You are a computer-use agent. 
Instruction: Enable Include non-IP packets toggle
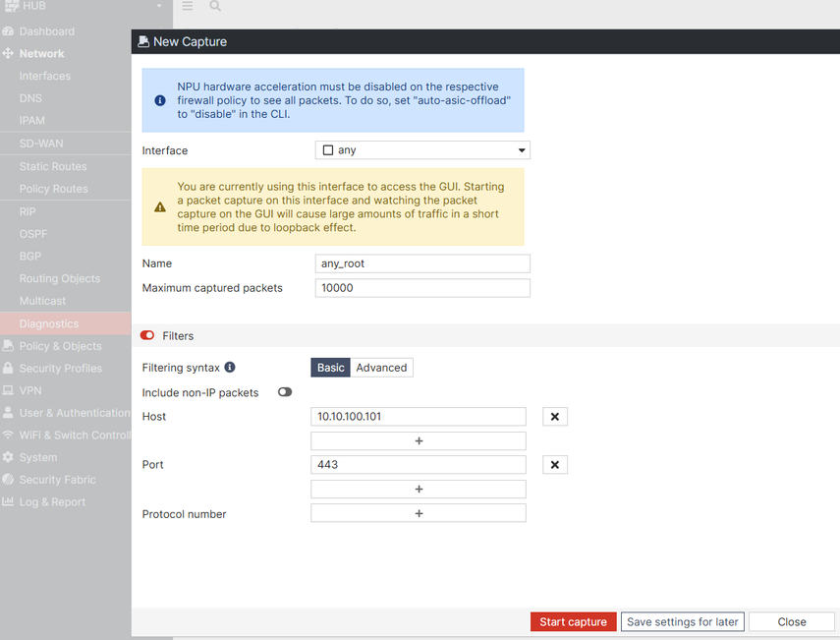[x=285, y=392]
